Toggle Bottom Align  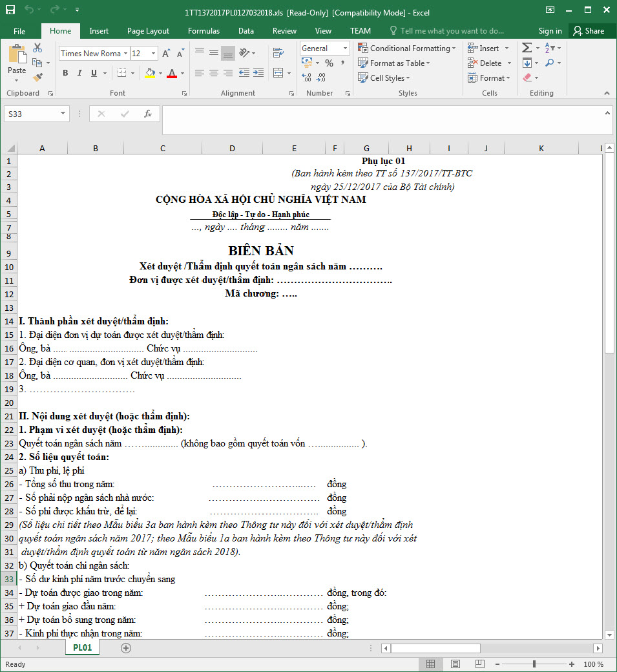228,53
